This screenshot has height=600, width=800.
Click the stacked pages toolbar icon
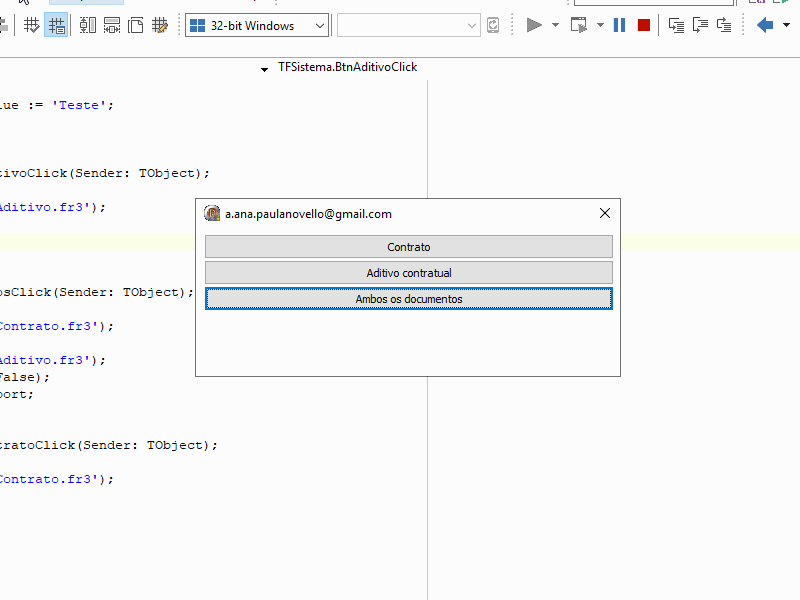tap(136, 25)
